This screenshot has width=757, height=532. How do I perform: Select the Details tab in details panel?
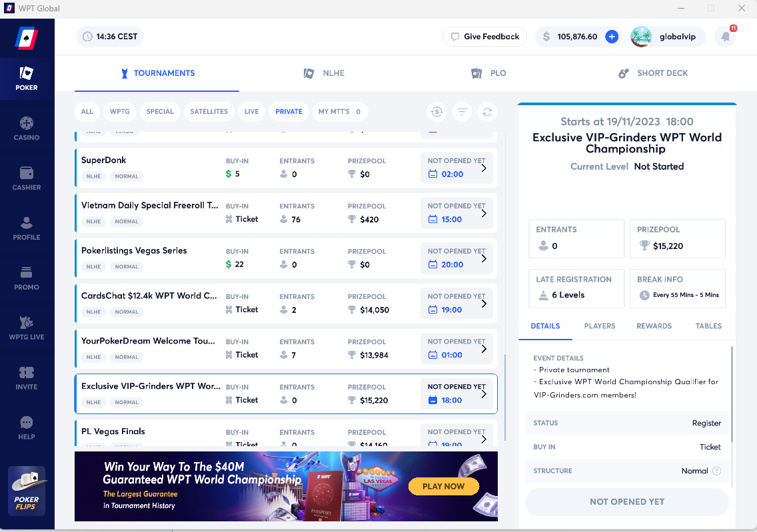(545, 326)
